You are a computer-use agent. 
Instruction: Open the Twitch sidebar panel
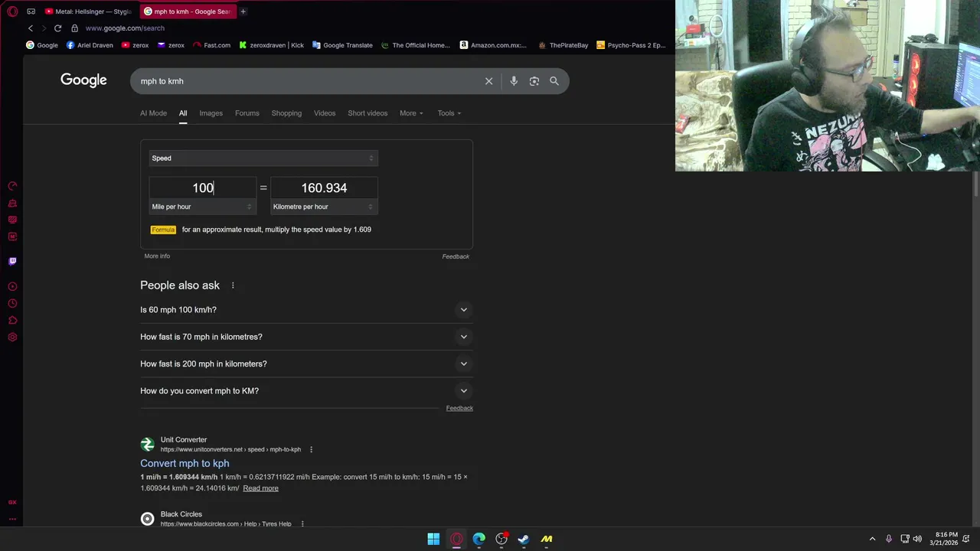coord(12,261)
